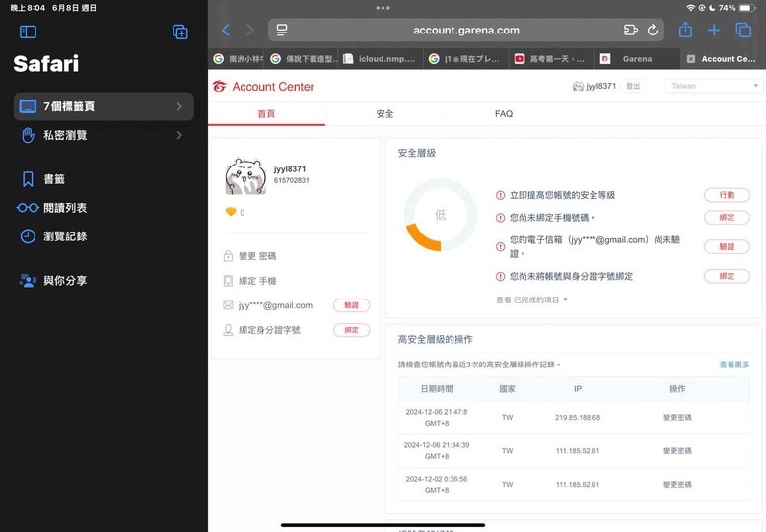This screenshot has height=532, width=766.
Task: Click the user ID 615702831
Action: tap(291, 180)
